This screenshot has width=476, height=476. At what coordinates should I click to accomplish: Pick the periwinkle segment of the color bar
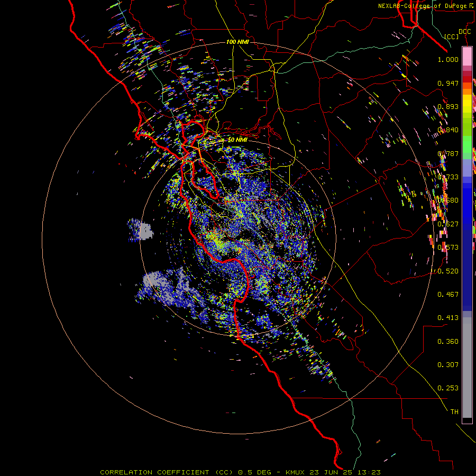coord(467,168)
